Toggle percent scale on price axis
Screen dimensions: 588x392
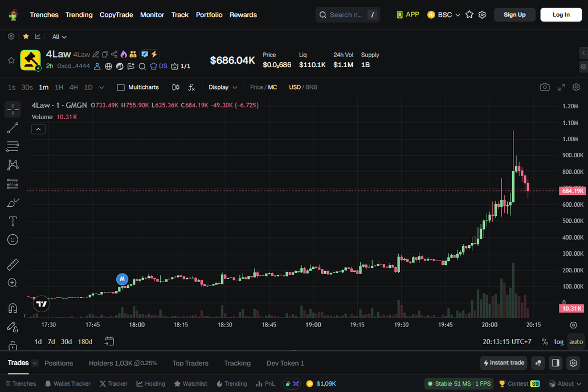[x=545, y=342]
